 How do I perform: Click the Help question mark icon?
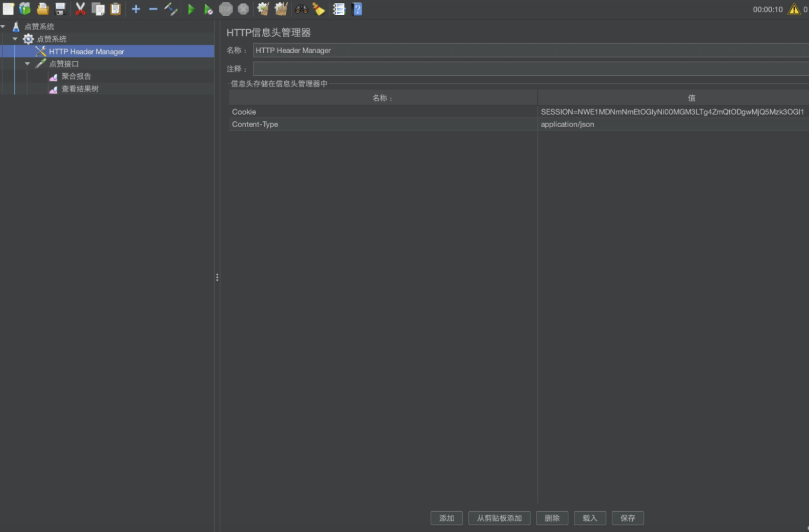(357, 9)
